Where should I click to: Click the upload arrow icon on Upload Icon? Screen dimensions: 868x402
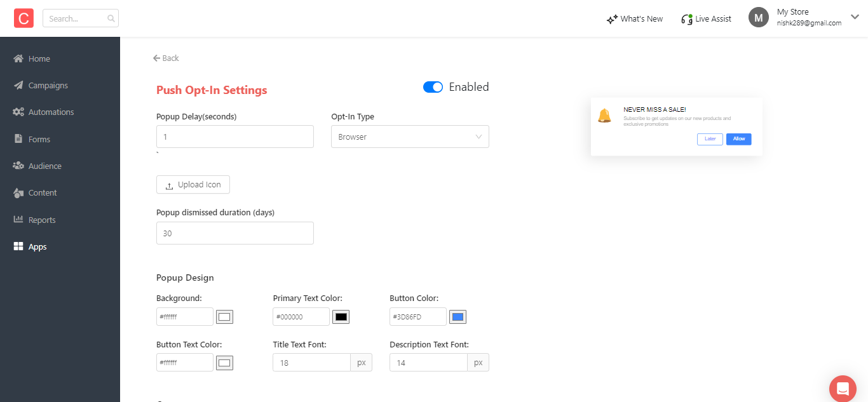click(x=169, y=185)
